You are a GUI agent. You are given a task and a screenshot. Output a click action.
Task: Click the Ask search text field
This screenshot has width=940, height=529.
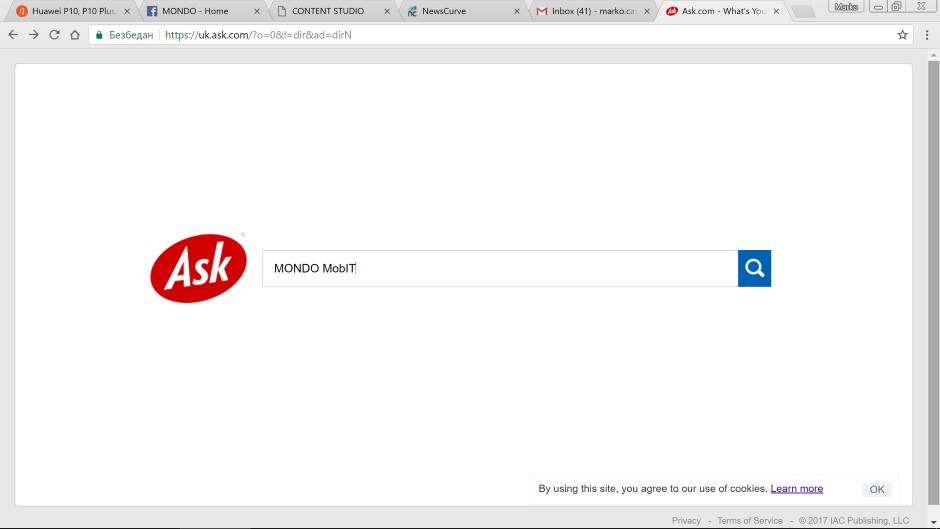(500, 268)
